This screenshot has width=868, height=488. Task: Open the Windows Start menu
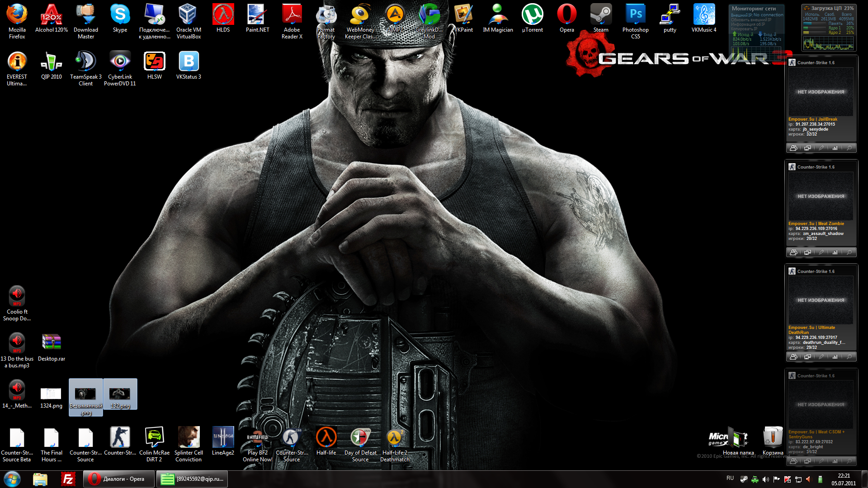(x=12, y=479)
